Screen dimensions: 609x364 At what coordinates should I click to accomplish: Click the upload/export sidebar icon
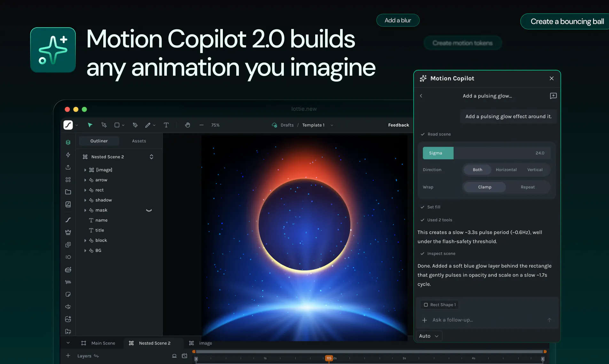(68, 167)
